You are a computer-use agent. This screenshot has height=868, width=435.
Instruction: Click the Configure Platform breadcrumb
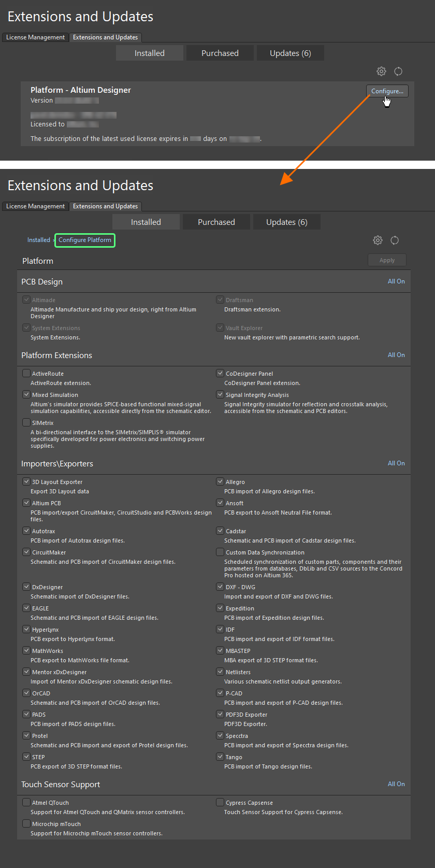(85, 240)
